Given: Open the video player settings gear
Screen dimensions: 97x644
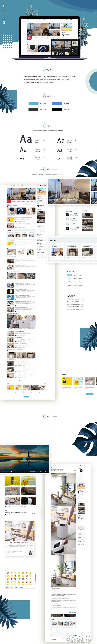Looking at the screenshot, I should point(43,471).
